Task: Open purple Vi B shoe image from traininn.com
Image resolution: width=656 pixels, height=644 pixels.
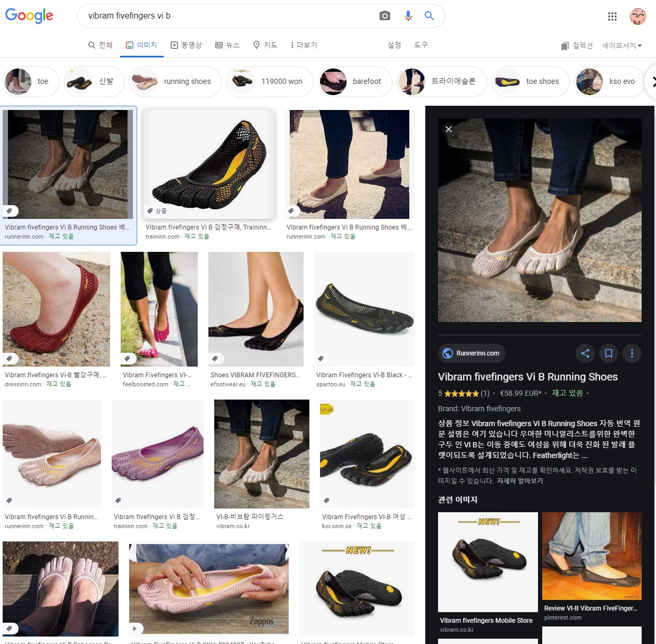Action: 157,454
